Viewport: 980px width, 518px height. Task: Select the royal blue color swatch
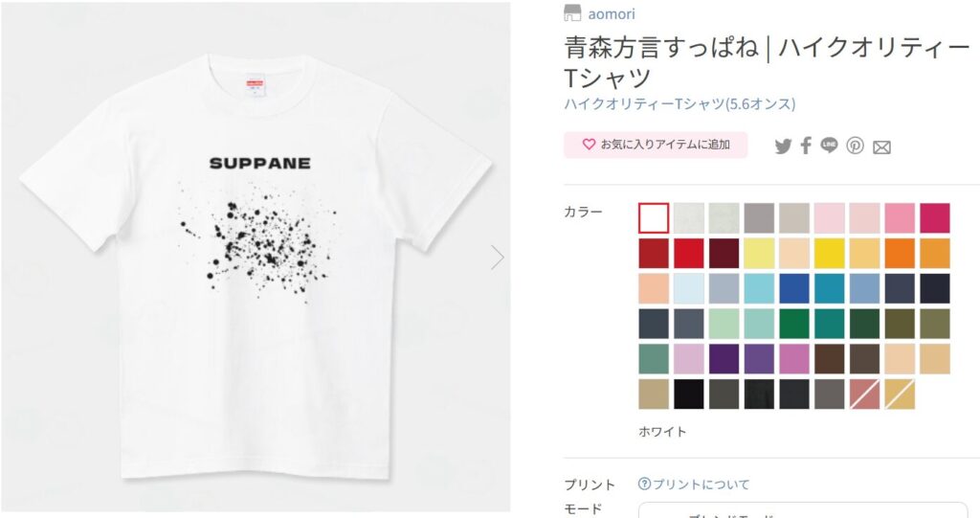(793, 288)
